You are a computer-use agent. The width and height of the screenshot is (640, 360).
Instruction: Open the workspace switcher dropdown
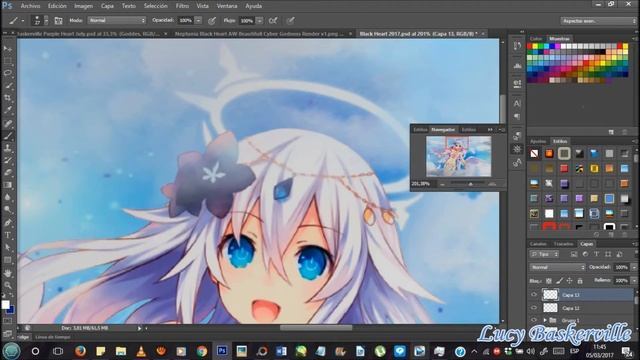pyautogui.click(x=598, y=21)
